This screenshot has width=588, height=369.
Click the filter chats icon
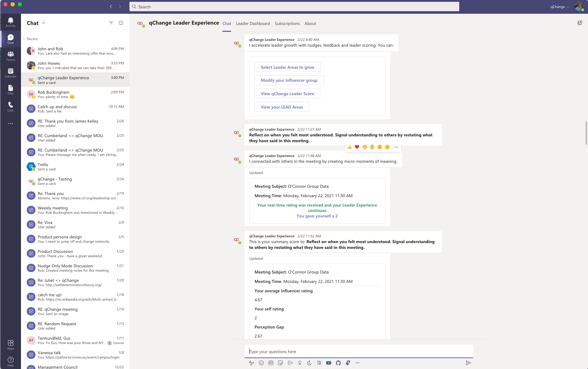coord(111,23)
